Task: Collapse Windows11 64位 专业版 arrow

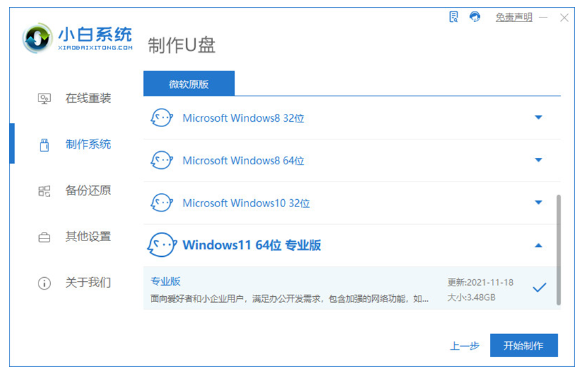Action: pos(538,245)
